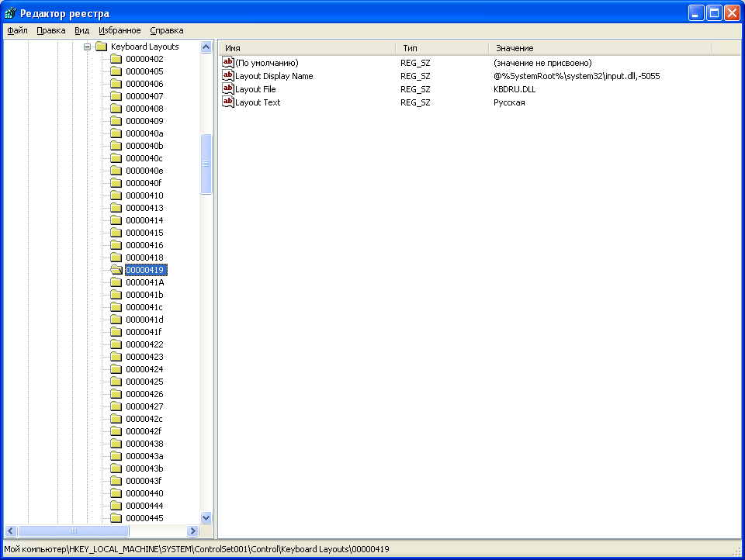Open the Файл menu
Image resolution: width=745 pixels, height=560 pixels.
[x=17, y=30]
